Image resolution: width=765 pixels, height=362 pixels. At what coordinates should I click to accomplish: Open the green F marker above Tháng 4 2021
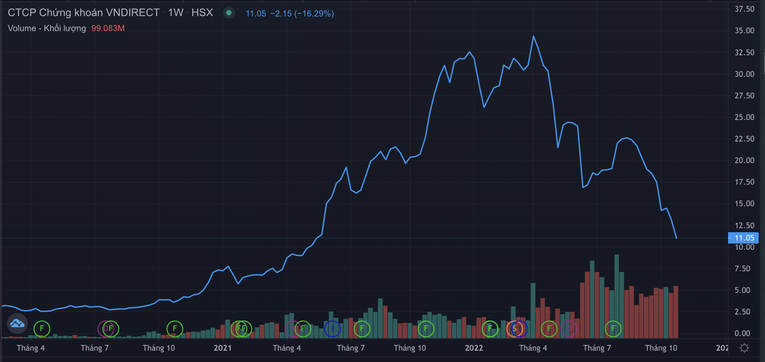[x=302, y=329]
